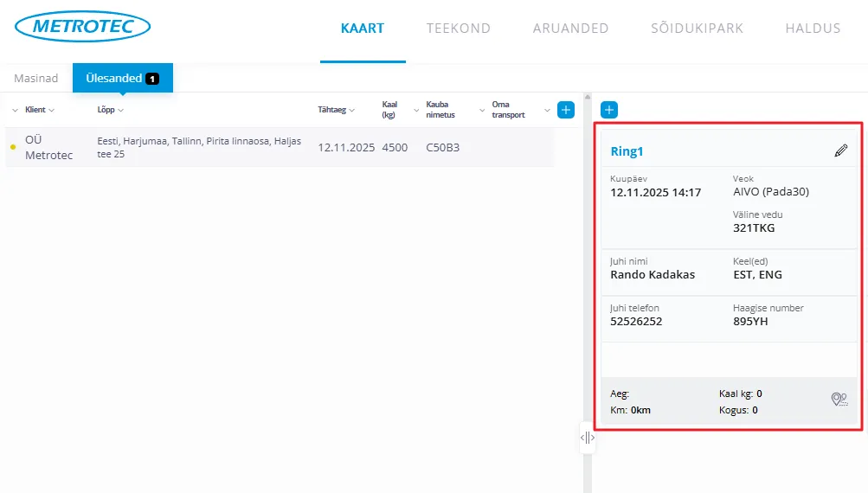Screen dimensions: 868x493
Task: Click the panel splitter handle icon
Action: [588, 438]
